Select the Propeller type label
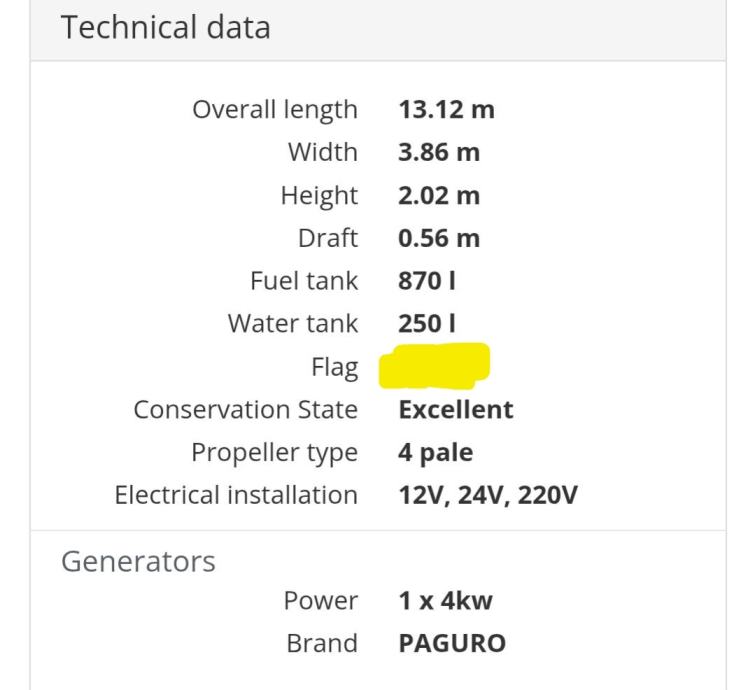This screenshot has height=690, width=755. pos(274,452)
